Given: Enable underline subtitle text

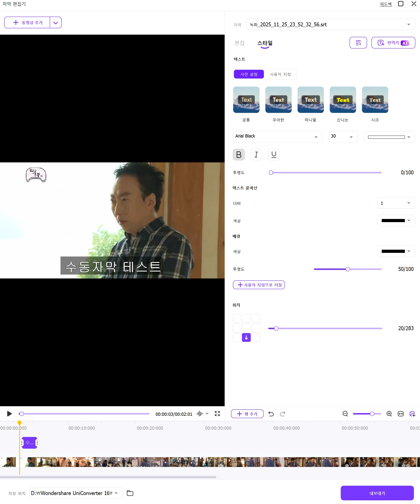Looking at the screenshot, I should click(x=274, y=155).
